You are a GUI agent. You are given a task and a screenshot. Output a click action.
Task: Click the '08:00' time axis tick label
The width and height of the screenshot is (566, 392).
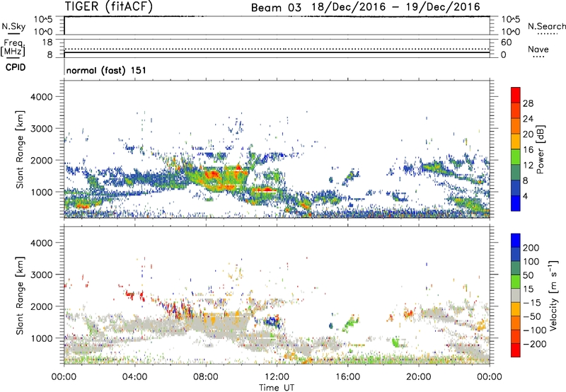point(206,377)
